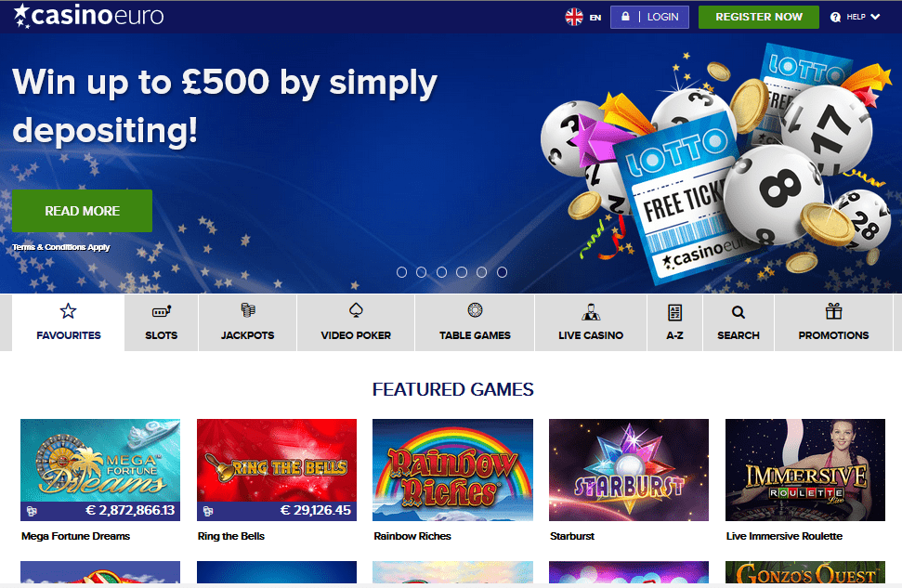This screenshot has height=588, width=902.
Task: Open Search via the magnifying glass icon
Action: tap(739, 312)
